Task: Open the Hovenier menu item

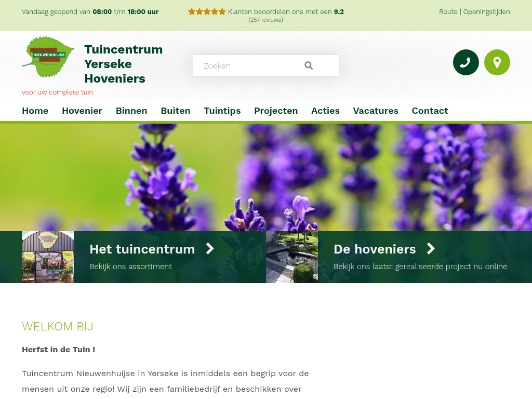Action: (82, 111)
